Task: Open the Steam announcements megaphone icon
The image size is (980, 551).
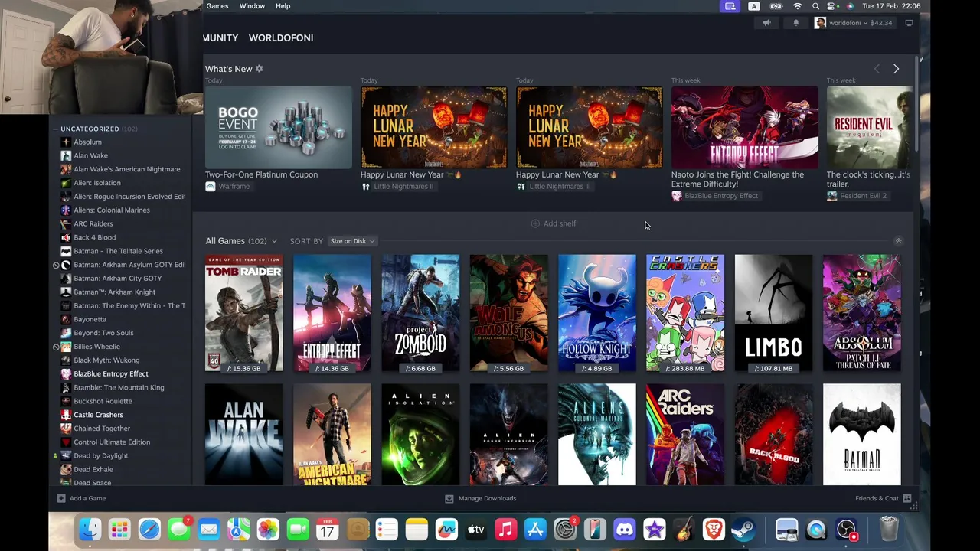Action: pos(766,23)
